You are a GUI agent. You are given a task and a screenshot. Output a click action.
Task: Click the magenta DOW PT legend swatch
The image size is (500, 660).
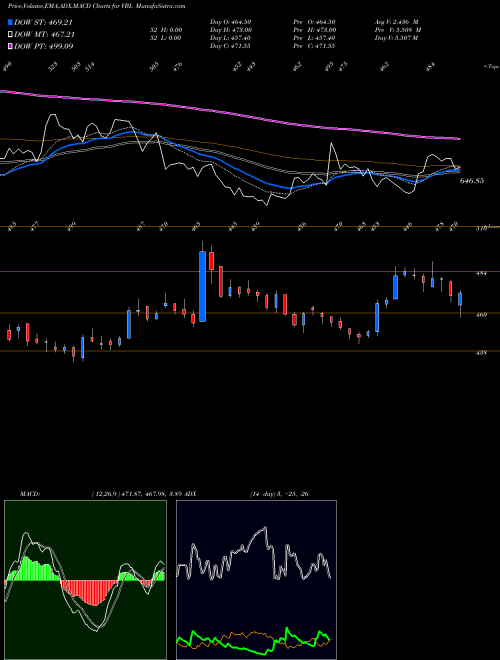(x=10, y=46)
